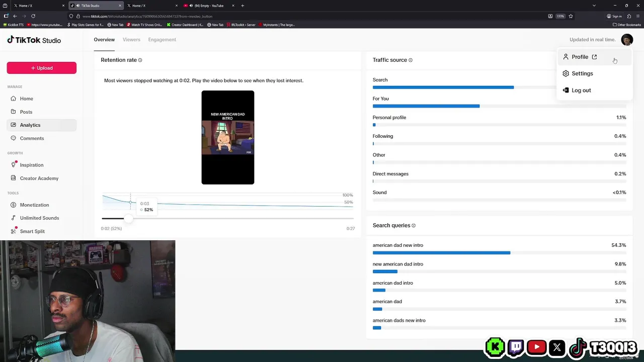Click the browser reload button
Screen dimensions: 644x362
[33, 16]
